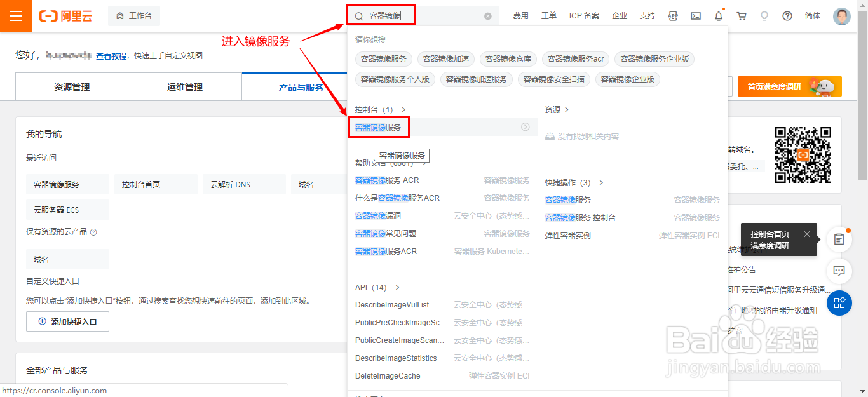
Task: Open the 支持 top menu
Action: pyautogui.click(x=647, y=16)
